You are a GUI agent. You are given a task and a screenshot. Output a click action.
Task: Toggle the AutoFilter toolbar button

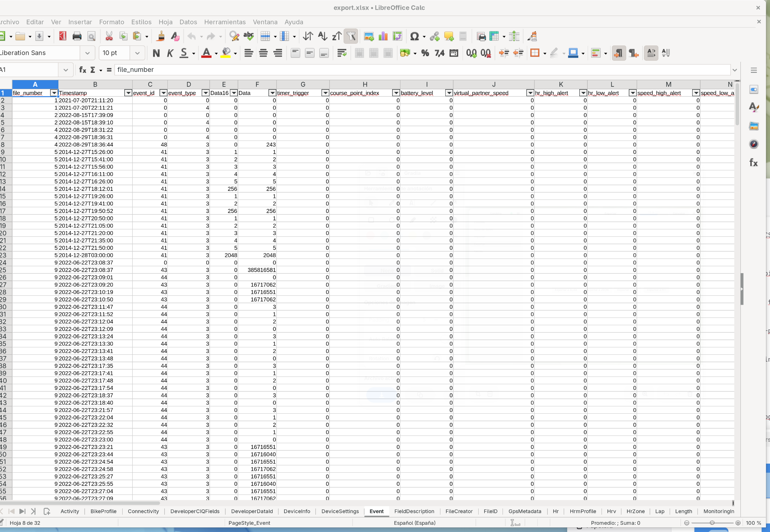click(x=351, y=36)
